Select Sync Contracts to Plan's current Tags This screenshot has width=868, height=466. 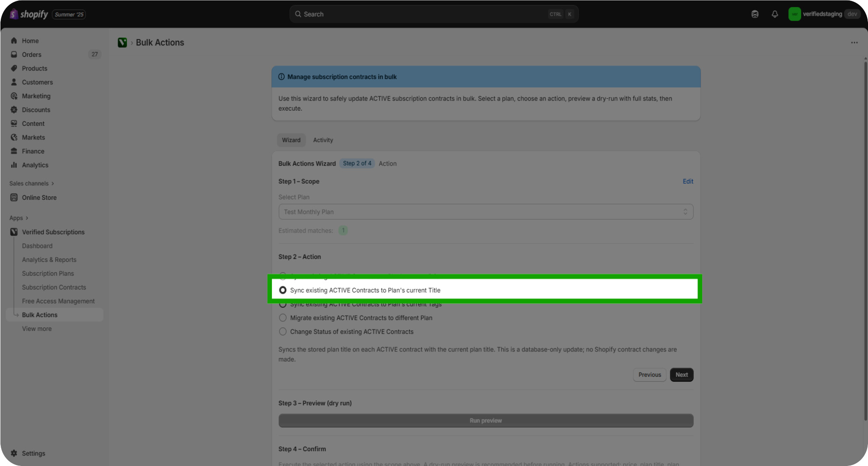pyautogui.click(x=283, y=304)
